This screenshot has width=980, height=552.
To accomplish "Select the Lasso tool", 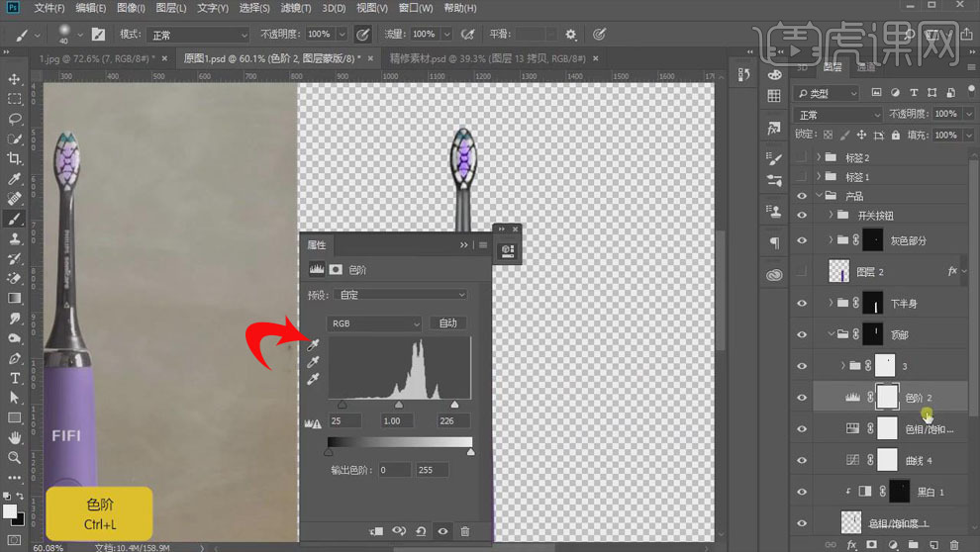I will (x=15, y=119).
